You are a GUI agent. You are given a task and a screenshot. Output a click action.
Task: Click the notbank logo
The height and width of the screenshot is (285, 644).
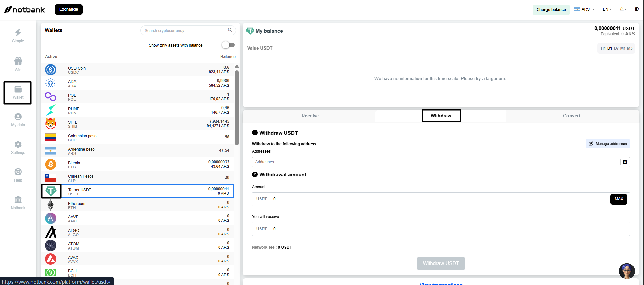pyautogui.click(x=24, y=9)
